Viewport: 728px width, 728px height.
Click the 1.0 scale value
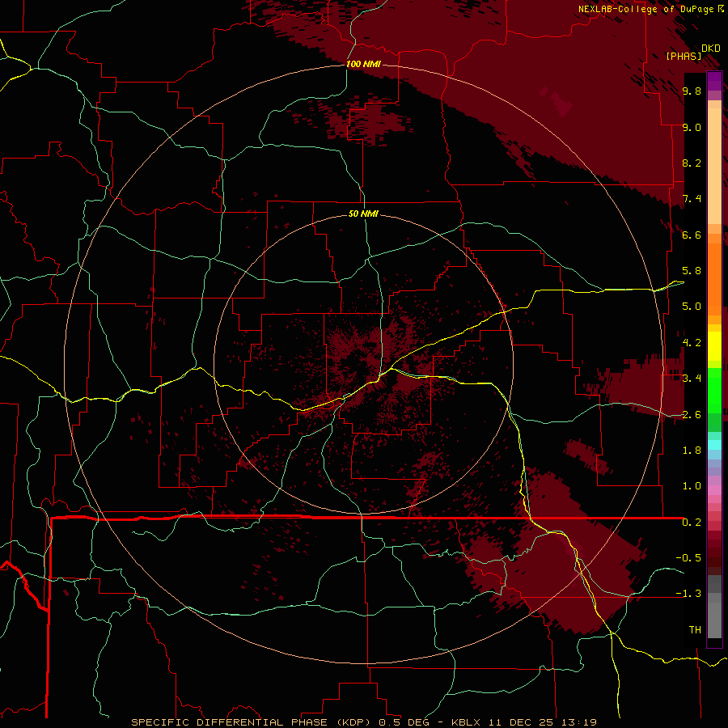pos(692,486)
